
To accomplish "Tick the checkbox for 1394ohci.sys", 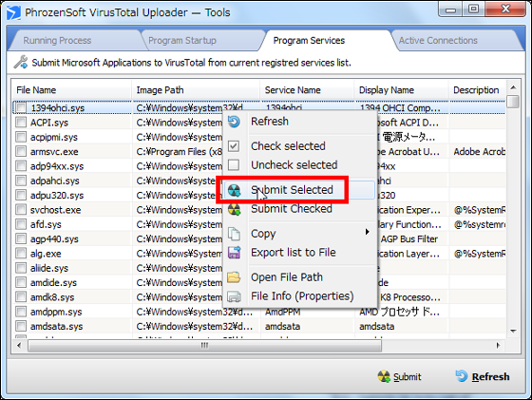I will pos(21,108).
